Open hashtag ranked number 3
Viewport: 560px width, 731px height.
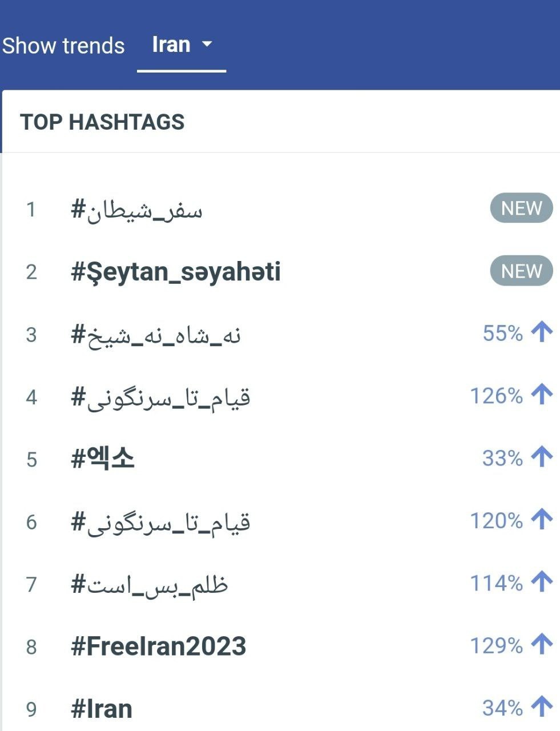click(x=155, y=335)
